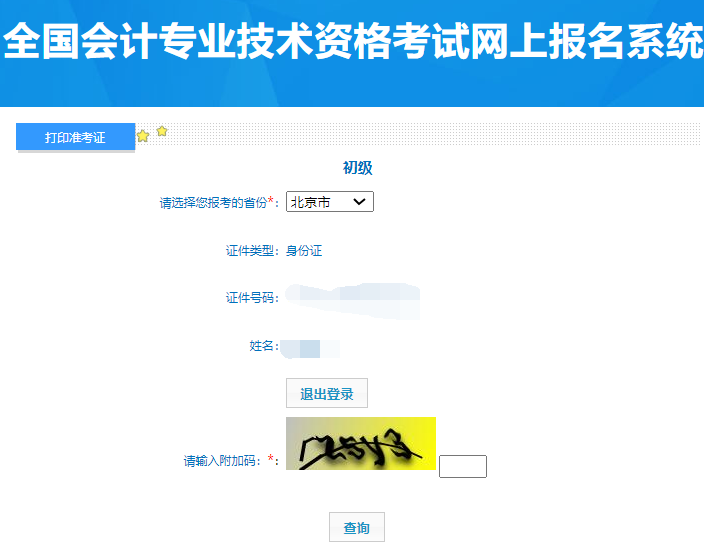Click the 查询 button

pyautogui.click(x=357, y=527)
